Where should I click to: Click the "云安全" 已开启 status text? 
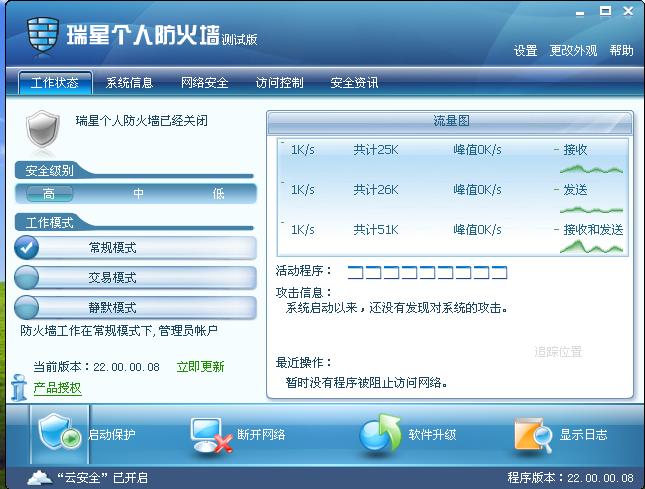[x=102, y=477]
